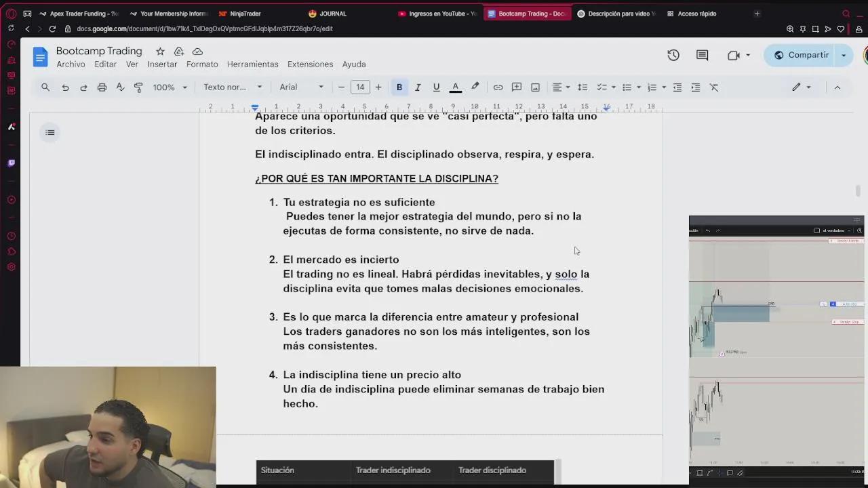
Task: Increase the paragraph indent
Action: point(695,87)
